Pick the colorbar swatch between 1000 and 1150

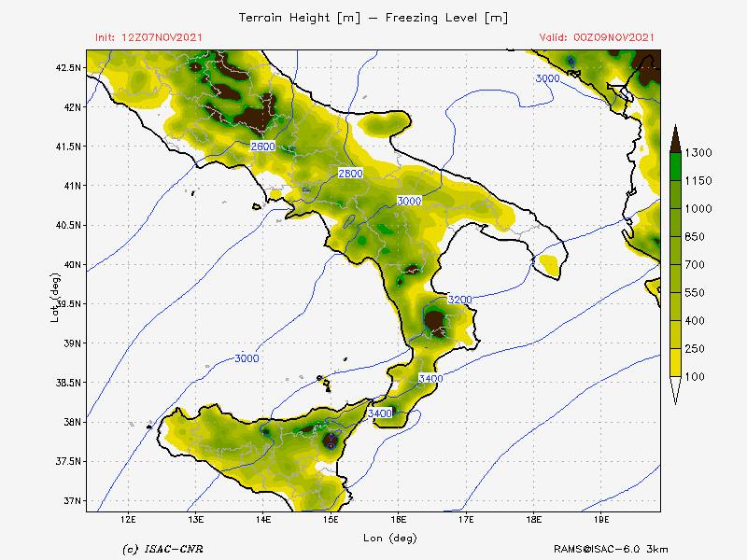[x=675, y=194]
